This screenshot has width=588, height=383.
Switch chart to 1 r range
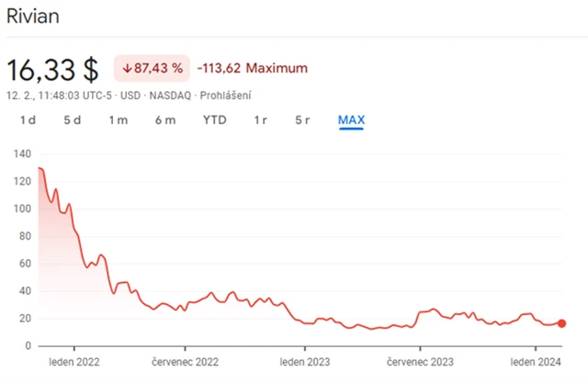pos(262,120)
